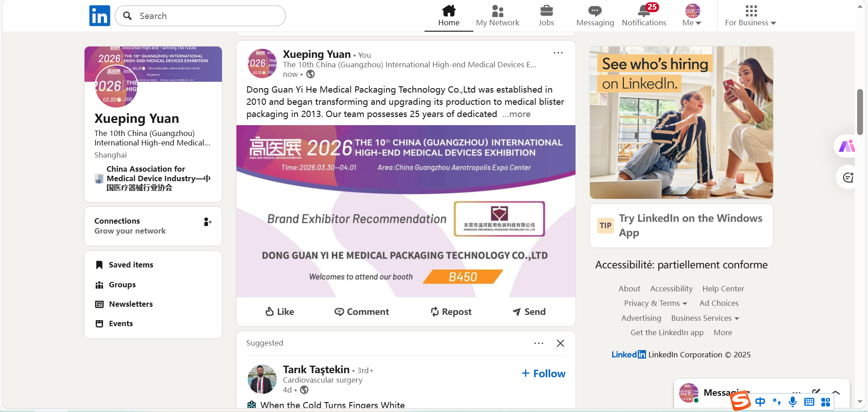This screenshot has width=868, height=412.
Task: Open My Network in the navigation bar
Action: 497,16
